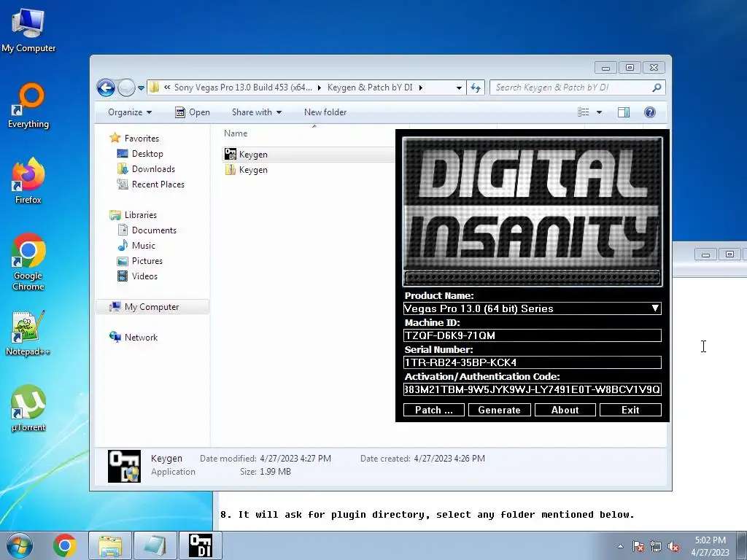Go back in Explorer window
Screen dimensions: 747x560
click(106, 87)
